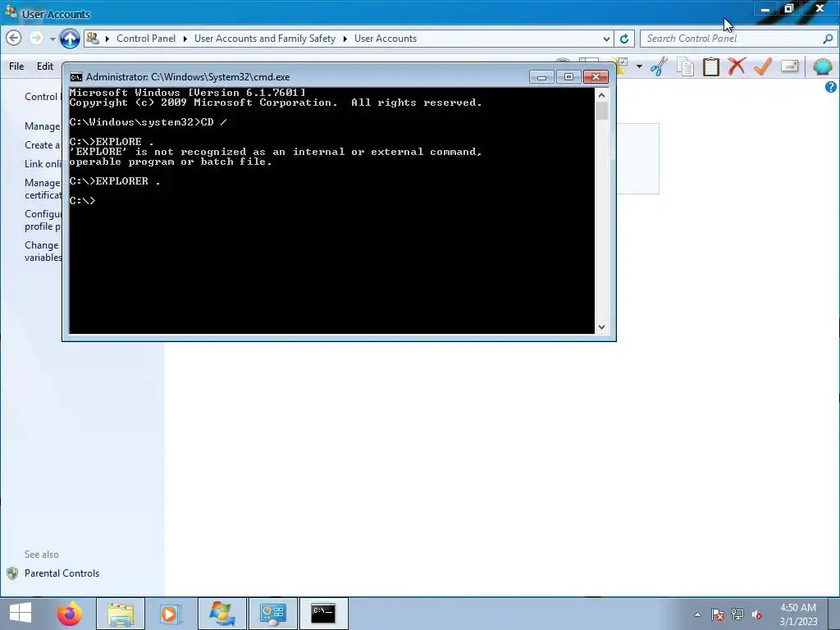Switch to the Control Panel taskbar button
Image resolution: width=840 pixels, height=630 pixels.
272,614
